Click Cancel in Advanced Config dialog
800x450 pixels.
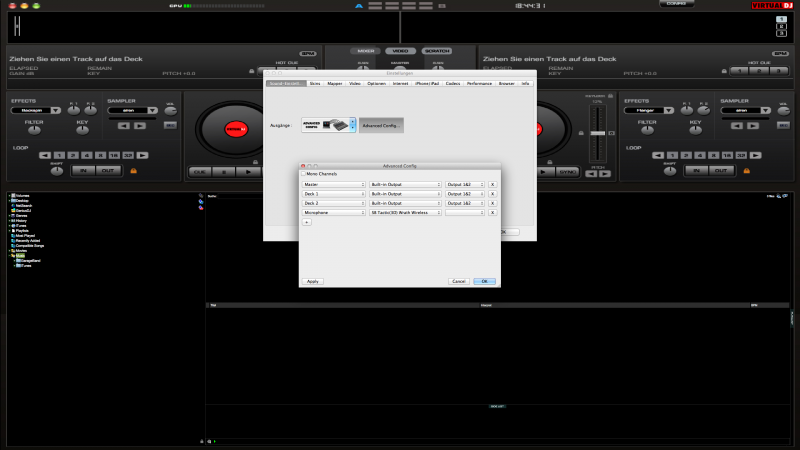tap(459, 281)
